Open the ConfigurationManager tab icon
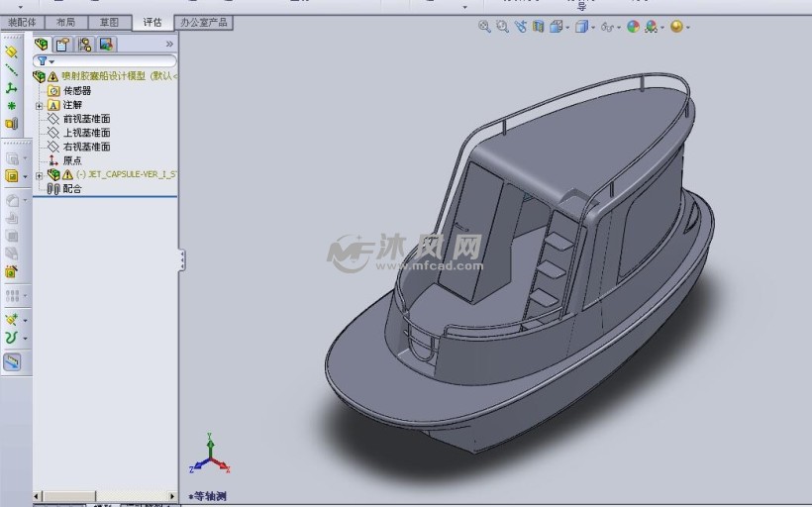Viewport: 812px width, 507px height. pyautogui.click(x=85, y=44)
